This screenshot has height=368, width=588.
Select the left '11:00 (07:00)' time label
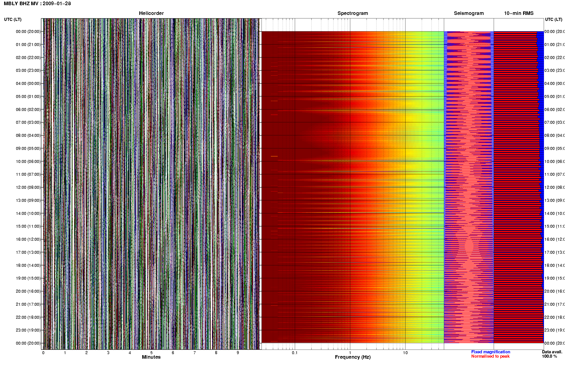point(28,174)
